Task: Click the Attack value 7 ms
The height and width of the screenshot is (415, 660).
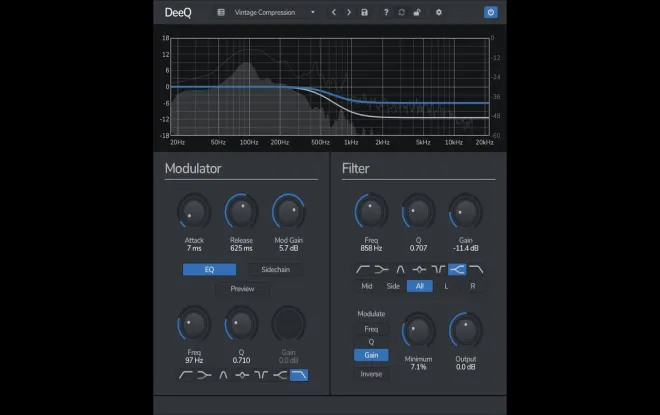Action: coord(194,248)
